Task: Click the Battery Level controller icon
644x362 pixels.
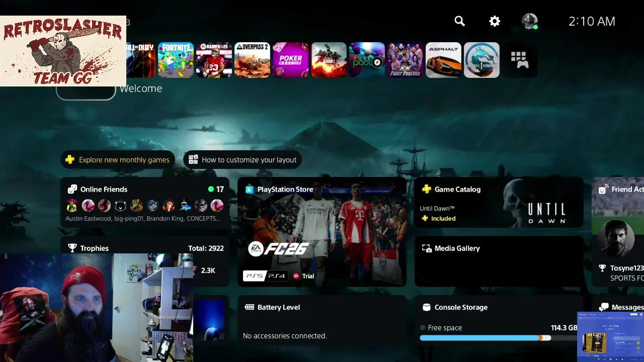Action: tap(249, 307)
